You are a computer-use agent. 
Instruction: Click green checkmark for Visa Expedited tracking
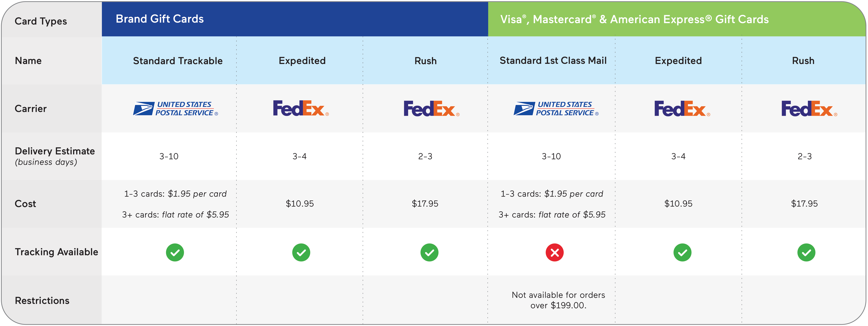point(682,252)
